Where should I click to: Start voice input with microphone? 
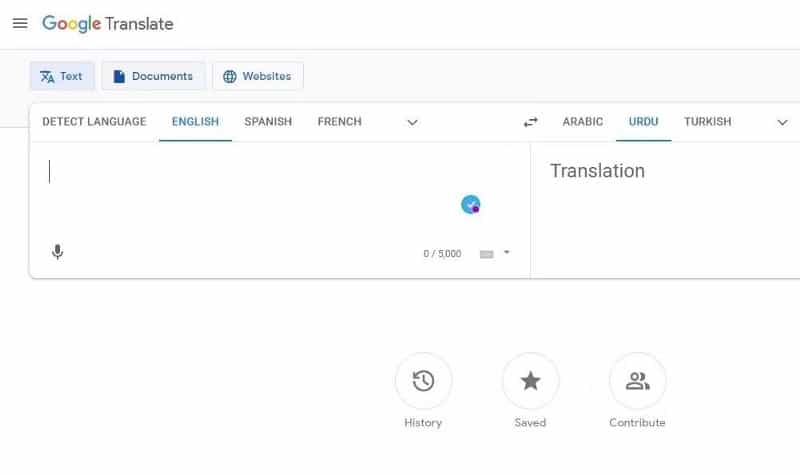pos(58,252)
